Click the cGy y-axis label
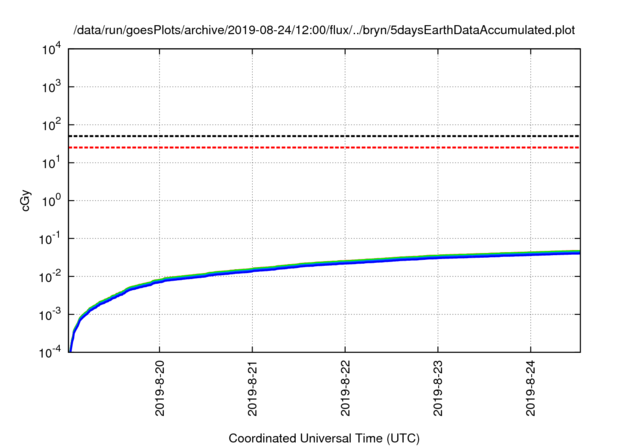Viewport: 640px width, 448px height. pos(25,200)
